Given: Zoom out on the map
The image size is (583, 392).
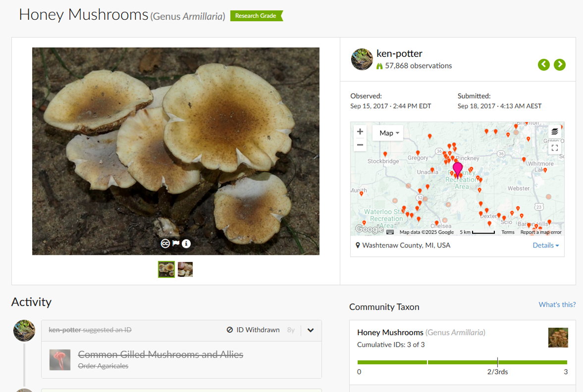Looking at the screenshot, I should [x=360, y=145].
